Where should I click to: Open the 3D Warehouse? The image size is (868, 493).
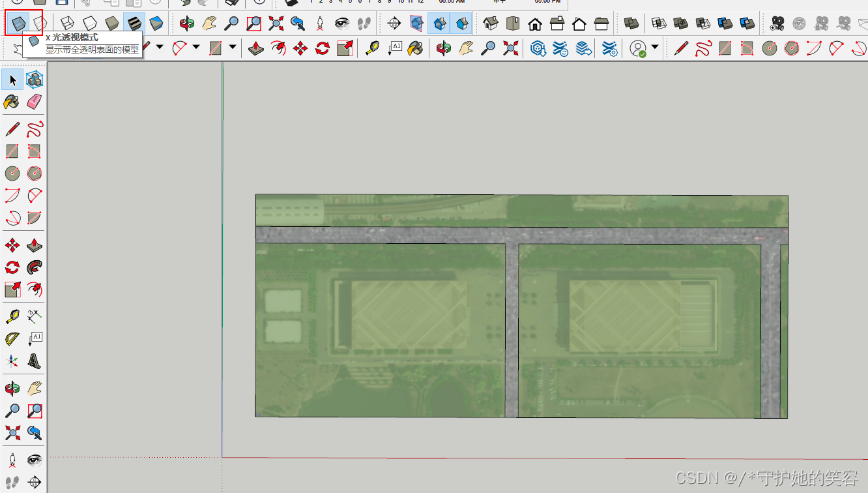[538, 48]
